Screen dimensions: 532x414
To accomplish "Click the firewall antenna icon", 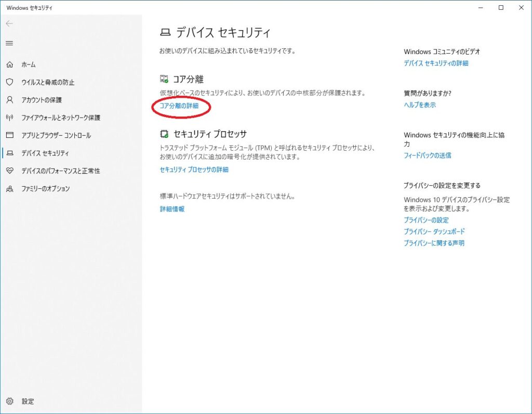I will pos(10,118).
